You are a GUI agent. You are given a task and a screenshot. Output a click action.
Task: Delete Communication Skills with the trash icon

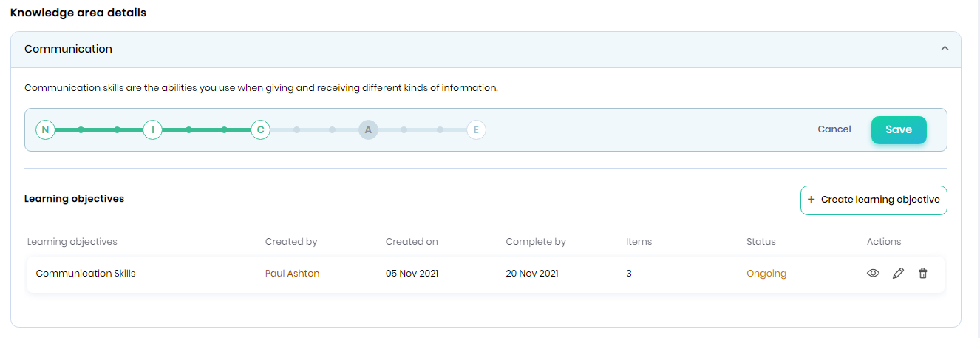(x=923, y=274)
